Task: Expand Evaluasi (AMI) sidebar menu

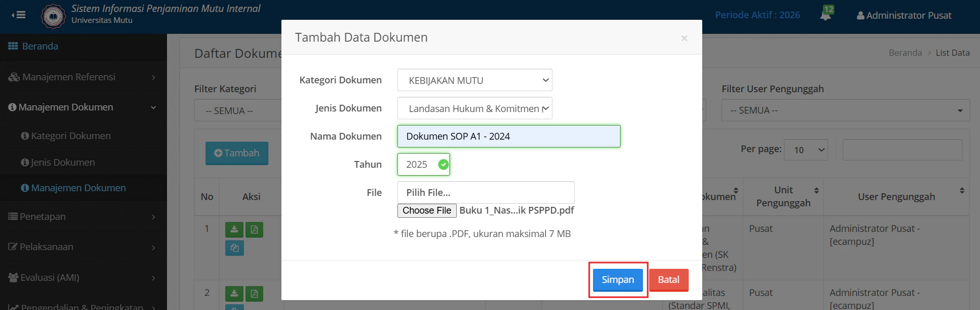Action: coord(83,278)
